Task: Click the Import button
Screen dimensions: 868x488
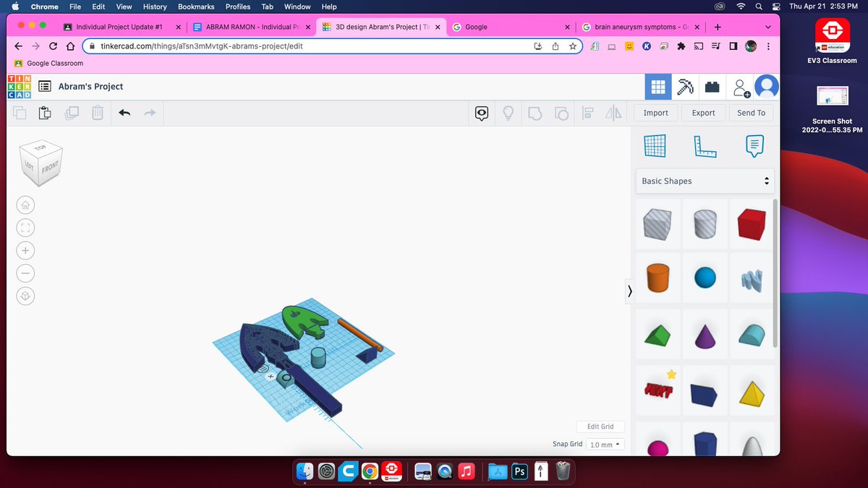Action: click(x=656, y=113)
